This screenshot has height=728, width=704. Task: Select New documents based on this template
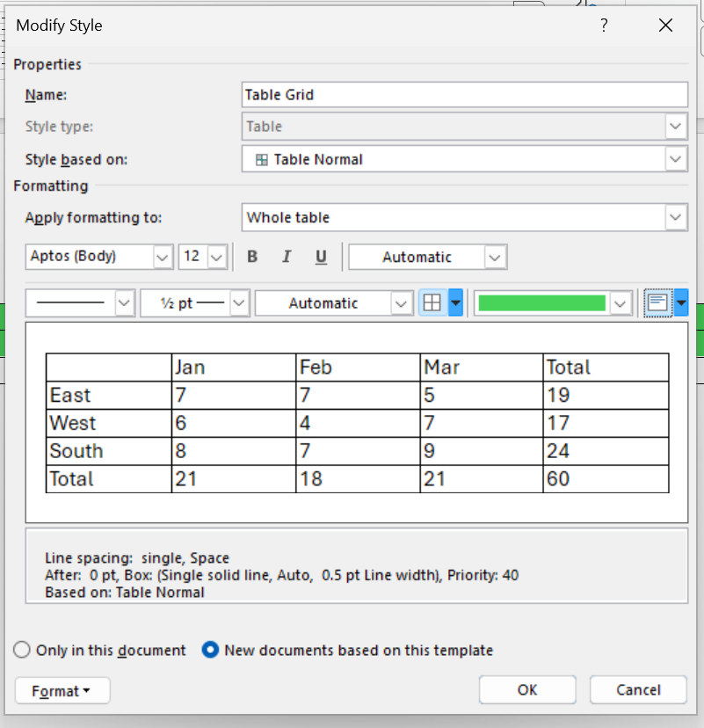click(347, 650)
